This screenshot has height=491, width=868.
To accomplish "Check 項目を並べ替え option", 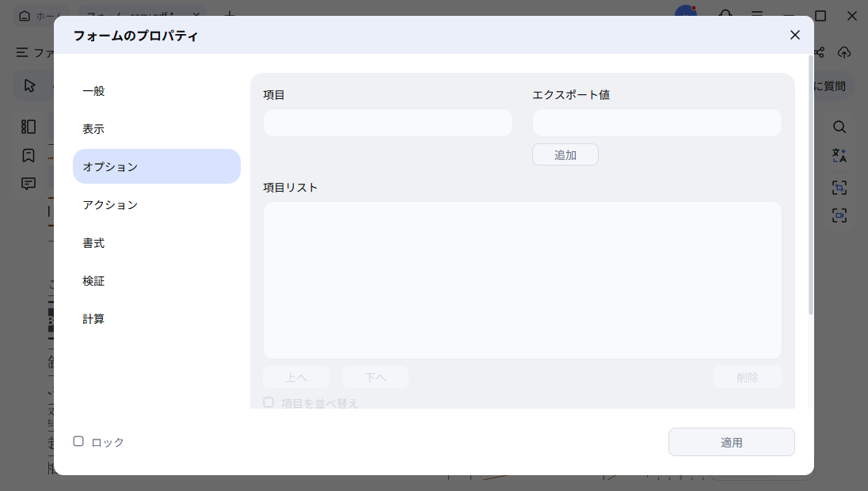I will tap(268, 402).
